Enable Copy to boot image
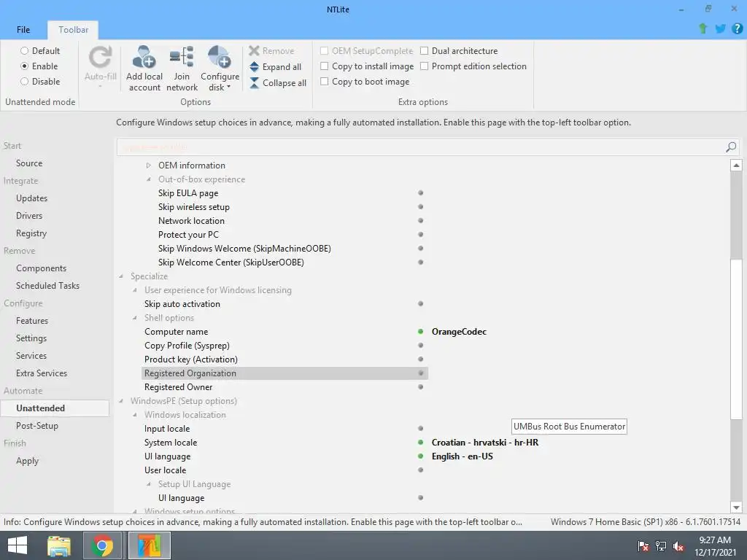747x560 pixels. click(325, 82)
